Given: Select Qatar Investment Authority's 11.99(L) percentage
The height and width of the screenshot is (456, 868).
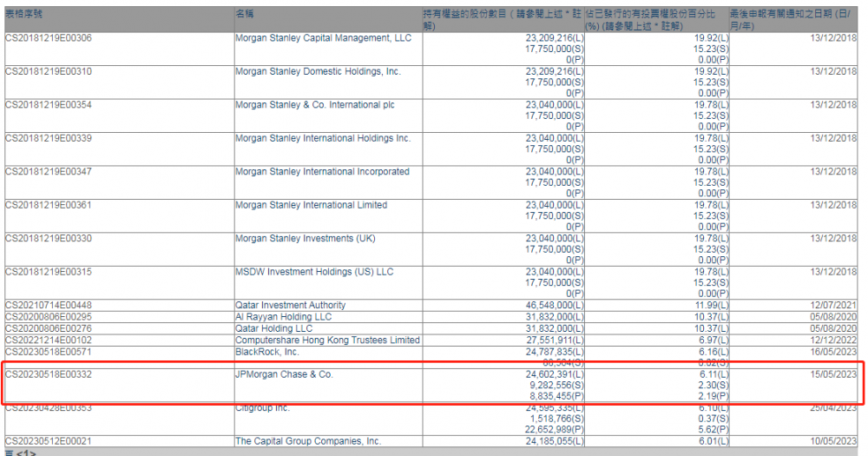Looking at the screenshot, I should coord(712,305).
